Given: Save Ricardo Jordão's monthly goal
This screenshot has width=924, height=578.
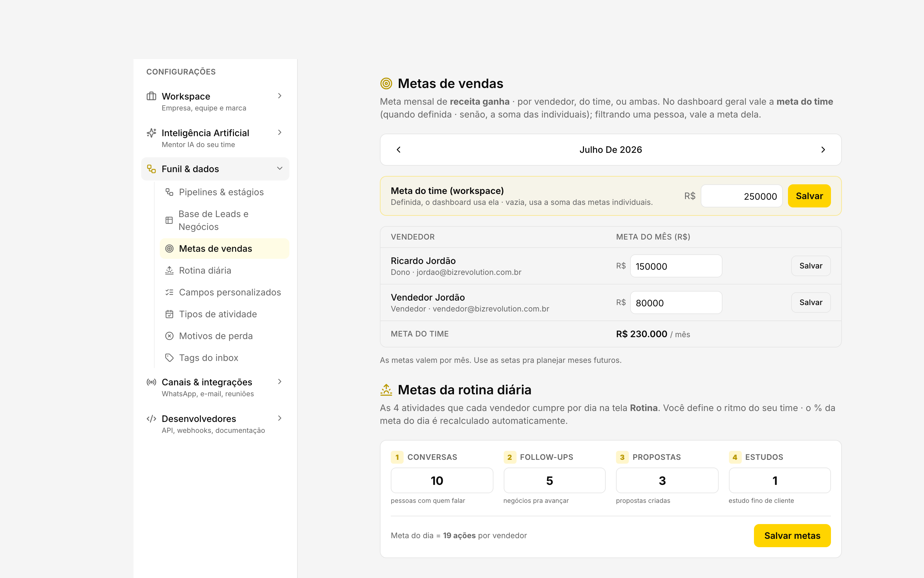Looking at the screenshot, I should click(811, 266).
